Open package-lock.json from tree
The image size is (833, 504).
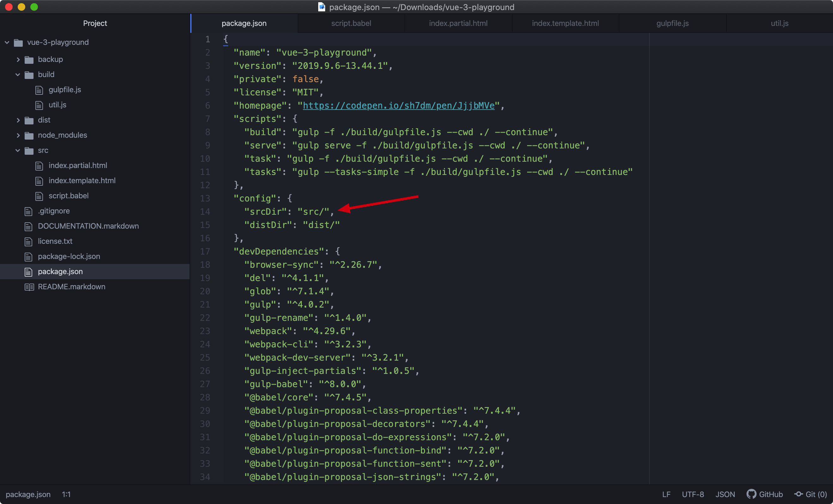tap(69, 256)
